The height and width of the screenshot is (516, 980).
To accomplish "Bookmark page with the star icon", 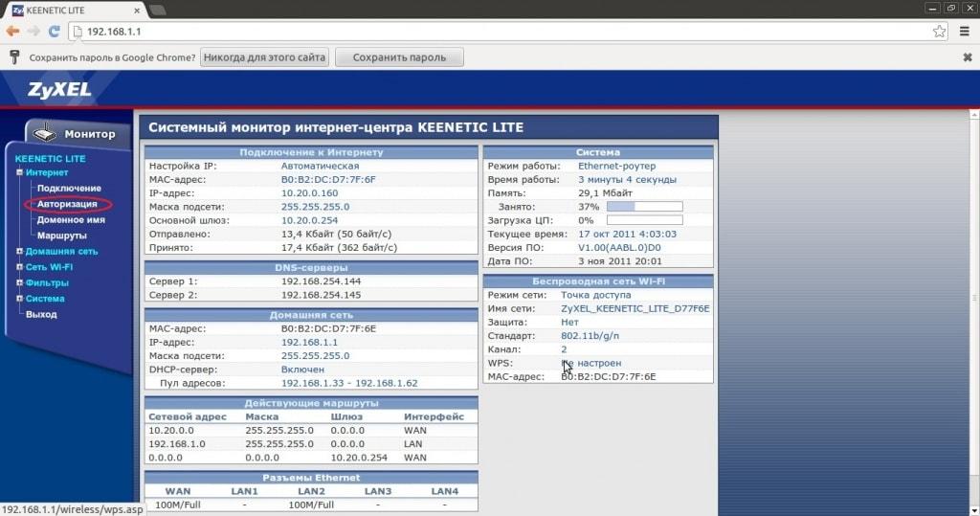I will point(939,32).
